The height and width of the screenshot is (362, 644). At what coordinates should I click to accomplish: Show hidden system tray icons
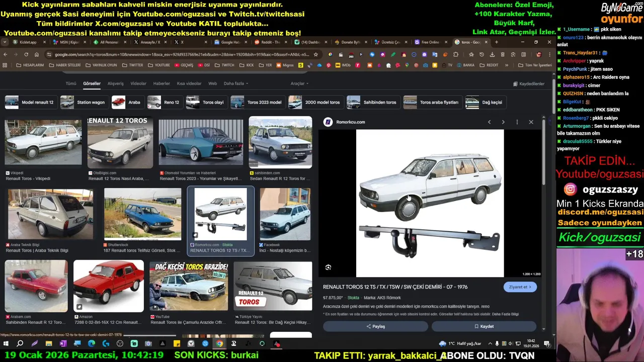pos(490,344)
